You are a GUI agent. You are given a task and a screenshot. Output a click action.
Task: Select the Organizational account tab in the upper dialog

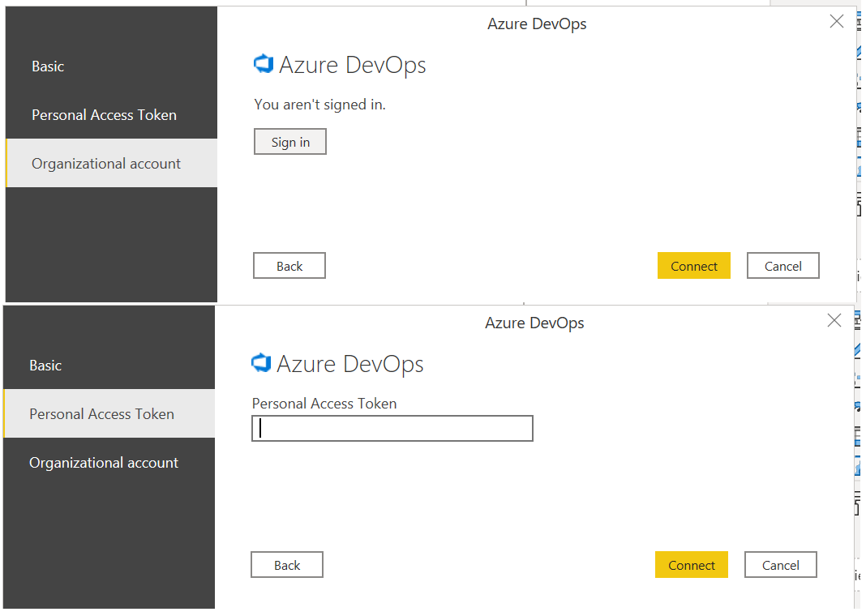pyautogui.click(x=105, y=163)
